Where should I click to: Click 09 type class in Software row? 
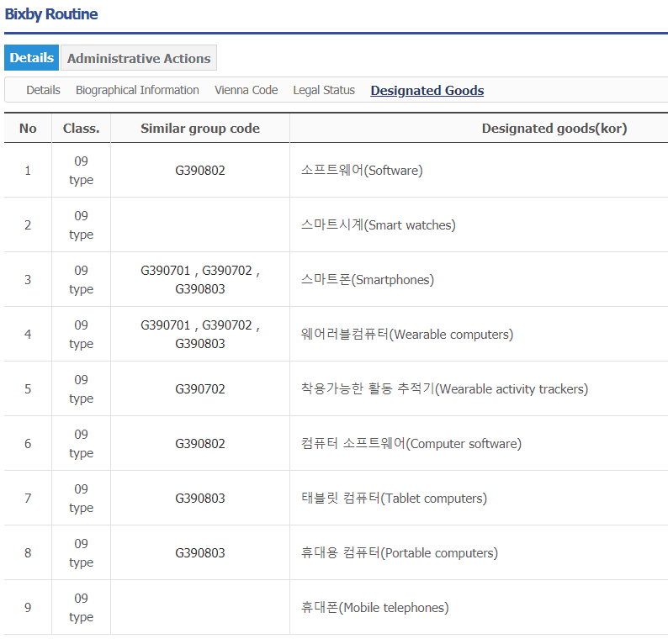(81, 171)
